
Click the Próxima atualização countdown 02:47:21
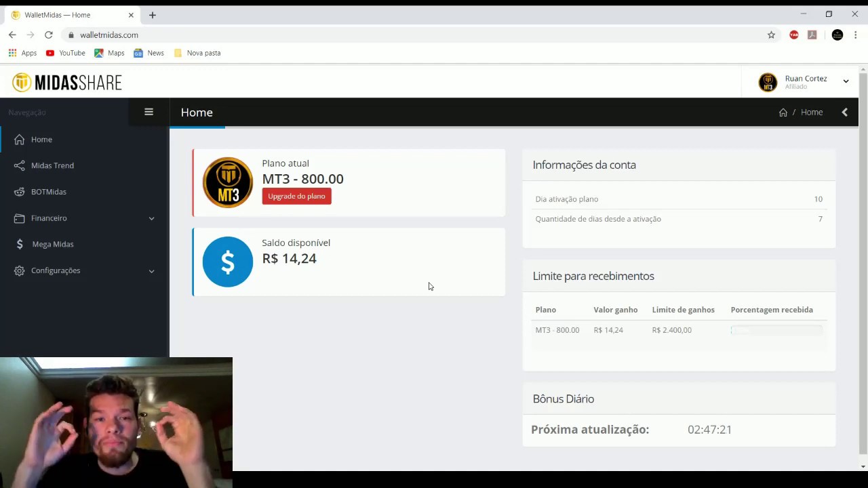point(709,430)
